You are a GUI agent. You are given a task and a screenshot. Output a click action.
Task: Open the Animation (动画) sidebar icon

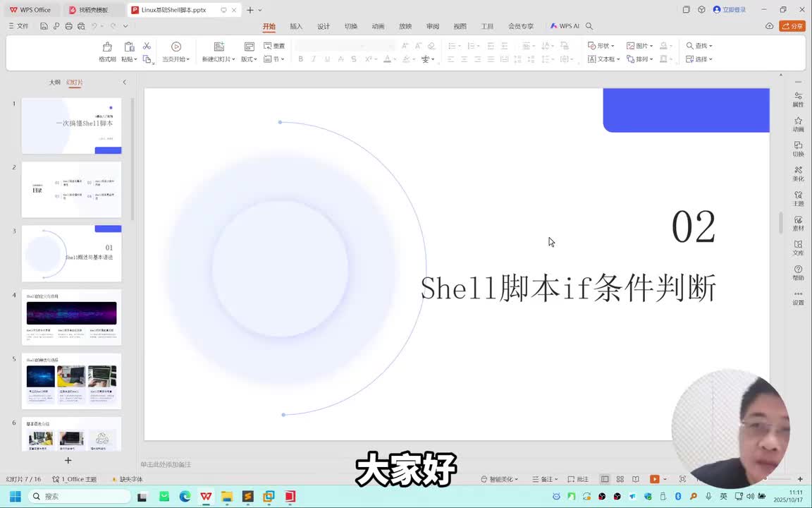pos(798,124)
